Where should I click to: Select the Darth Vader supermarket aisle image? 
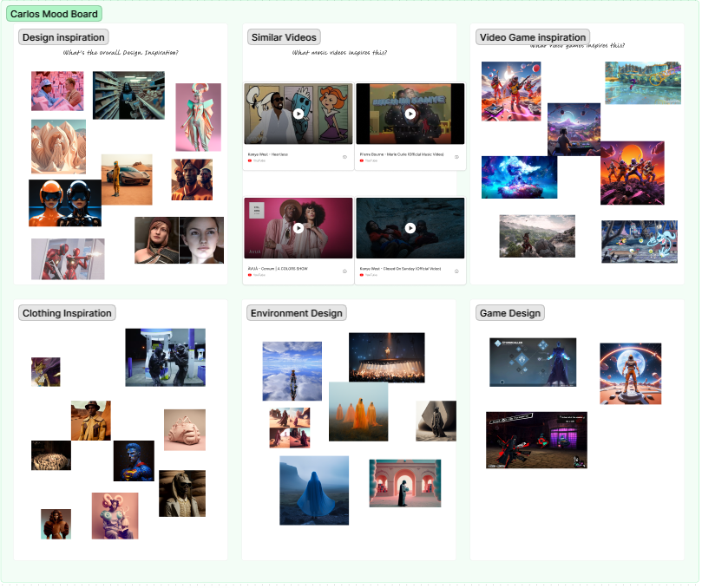pos(129,95)
